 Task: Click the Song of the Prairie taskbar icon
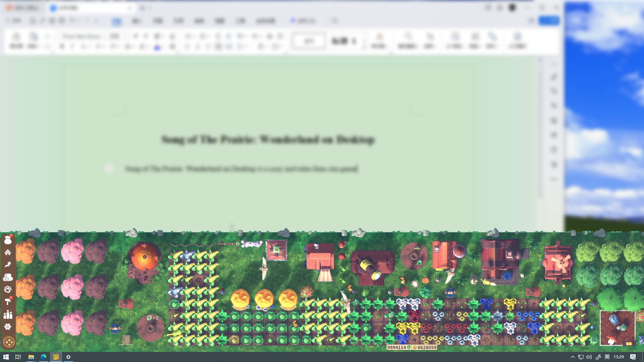pos(56,357)
